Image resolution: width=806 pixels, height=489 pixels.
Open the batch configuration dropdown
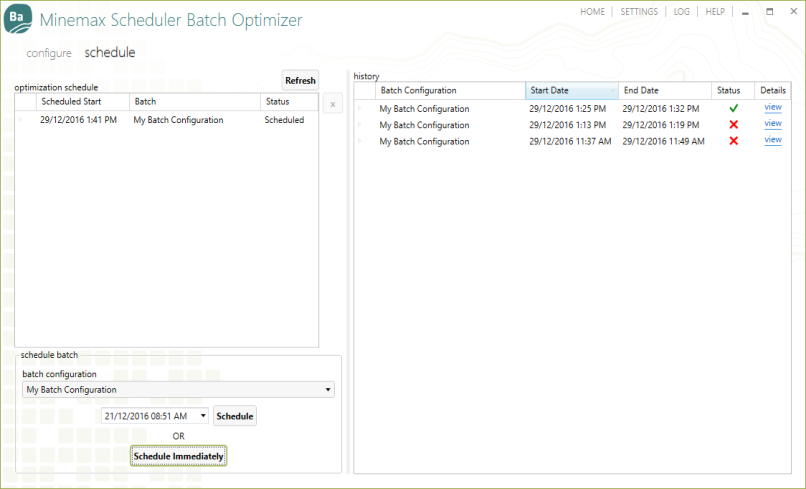178,390
